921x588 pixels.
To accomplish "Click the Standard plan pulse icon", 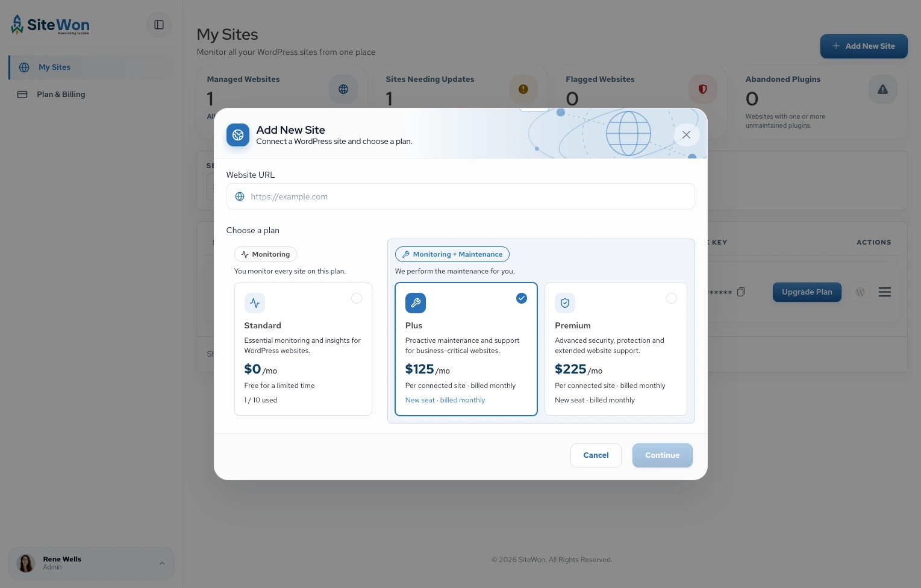I will 255,303.
